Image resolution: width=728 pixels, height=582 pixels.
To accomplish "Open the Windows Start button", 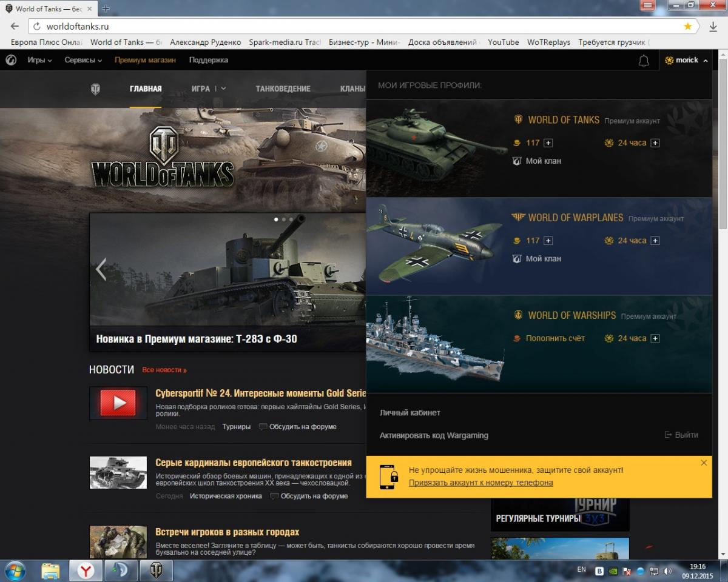I will pyautogui.click(x=15, y=570).
